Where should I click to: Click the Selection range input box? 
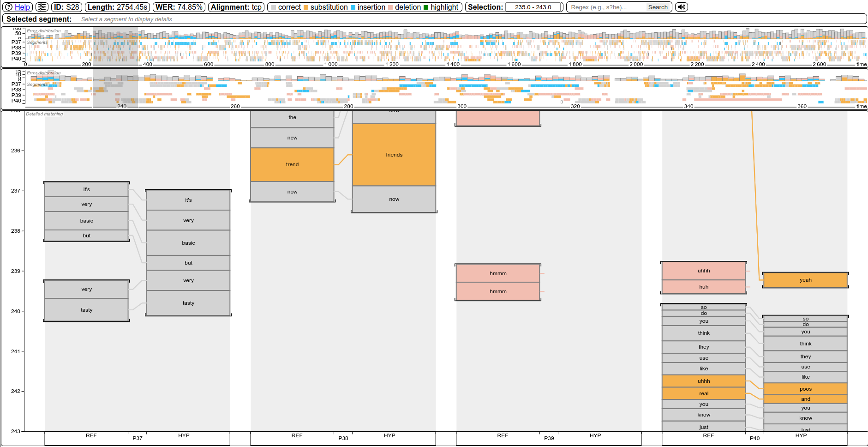point(533,7)
